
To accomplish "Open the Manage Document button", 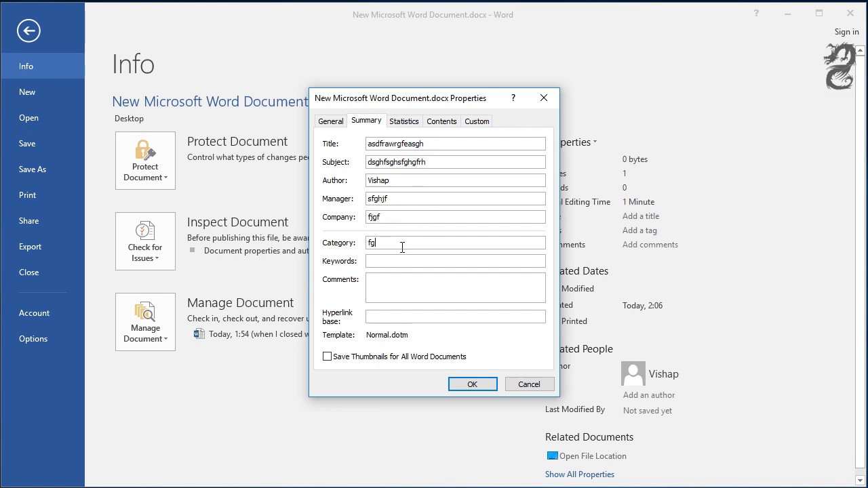I will pos(145,322).
